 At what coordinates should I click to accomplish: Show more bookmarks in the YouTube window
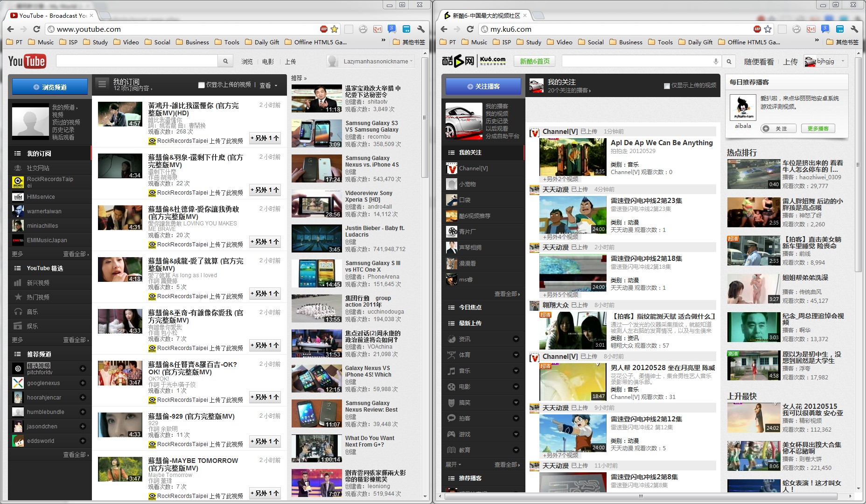tap(383, 41)
